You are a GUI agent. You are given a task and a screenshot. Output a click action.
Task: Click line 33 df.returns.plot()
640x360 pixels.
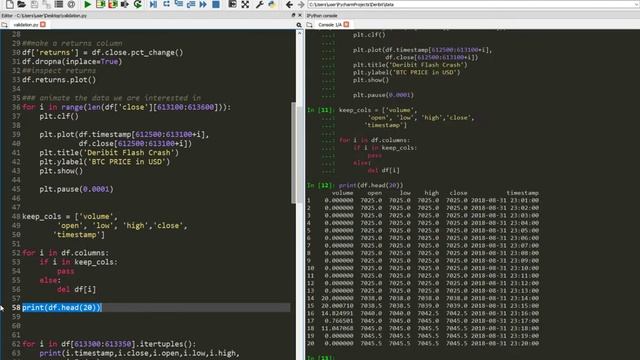pyautogui.click(x=59, y=80)
